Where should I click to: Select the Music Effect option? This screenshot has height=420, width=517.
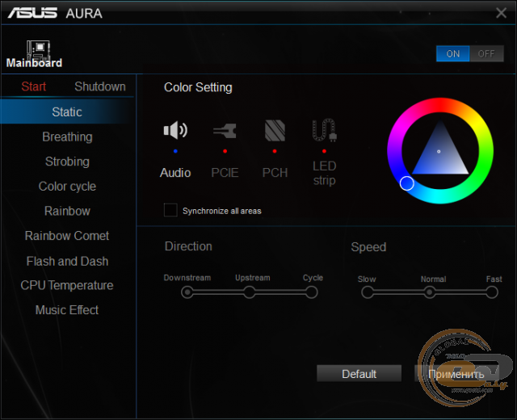point(67,310)
